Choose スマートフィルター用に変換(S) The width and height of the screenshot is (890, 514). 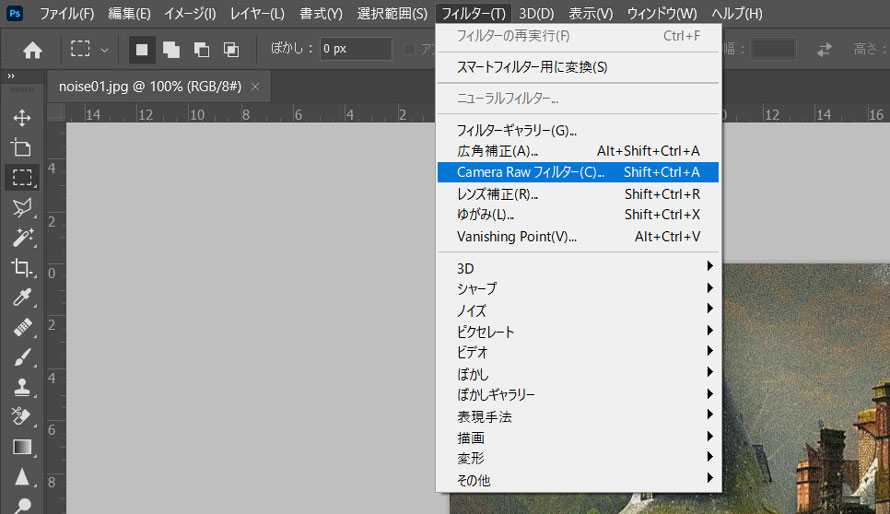pyautogui.click(x=578, y=67)
